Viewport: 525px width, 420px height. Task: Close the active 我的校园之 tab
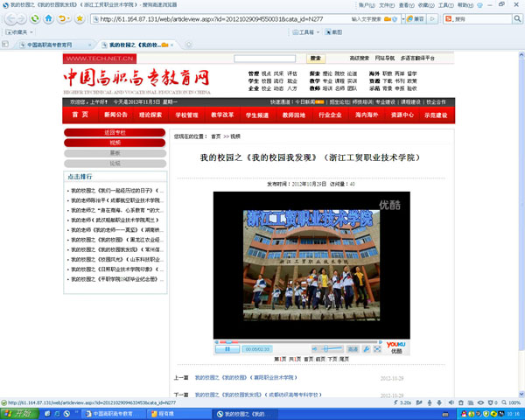click(x=172, y=45)
